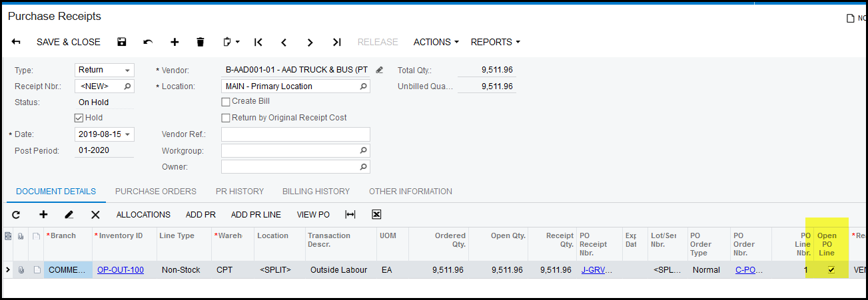Edit vendor with pencil icon
This screenshot has height=300, width=868.
point(380,70)
